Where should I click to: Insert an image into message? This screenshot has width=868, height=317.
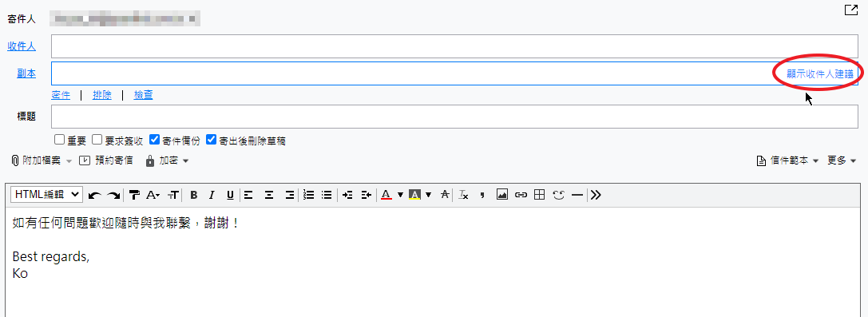tap(502, 195)
